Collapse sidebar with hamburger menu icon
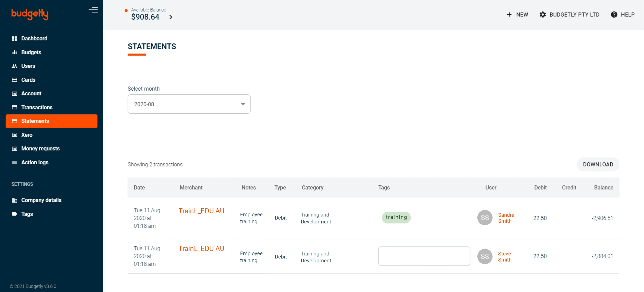This screenshot has height=292, width=644. pos(93,10)
